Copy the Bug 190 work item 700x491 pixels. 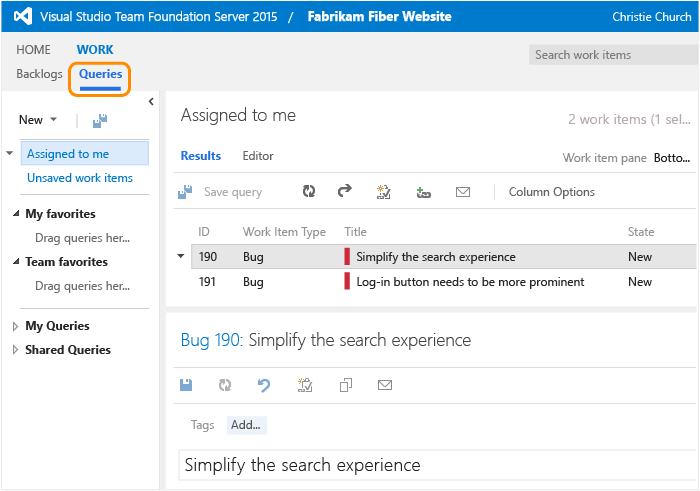click(346, 385)
